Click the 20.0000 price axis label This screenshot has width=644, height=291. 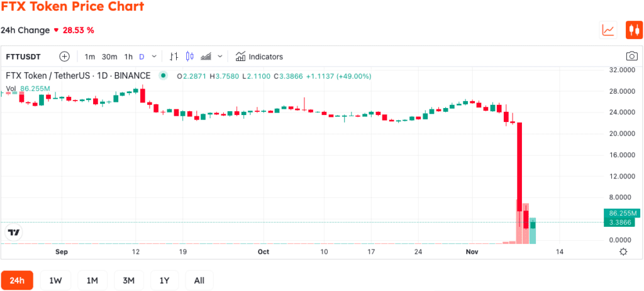tap(621, 134)
